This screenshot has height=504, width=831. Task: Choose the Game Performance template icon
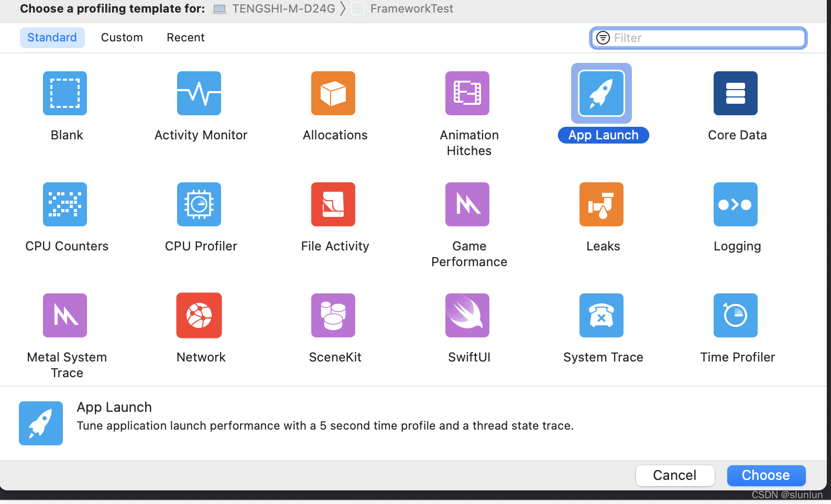467,204
